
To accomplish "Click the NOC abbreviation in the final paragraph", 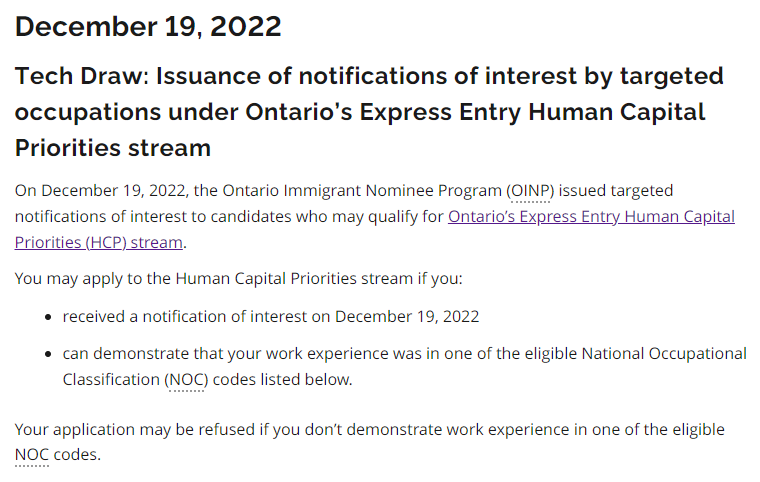I will pyautogui.click(x=32, y=455).
